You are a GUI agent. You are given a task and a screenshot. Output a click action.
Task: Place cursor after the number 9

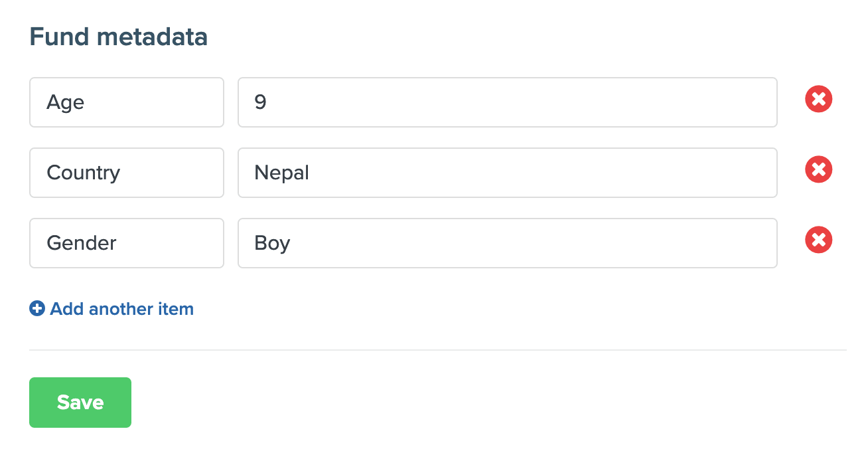[x=267, y=102]
